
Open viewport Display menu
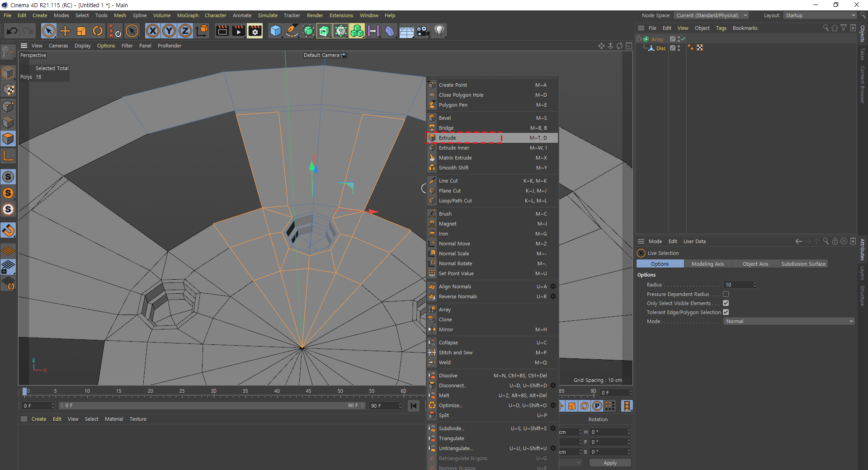pyautogui.click(x=83, y=46)
